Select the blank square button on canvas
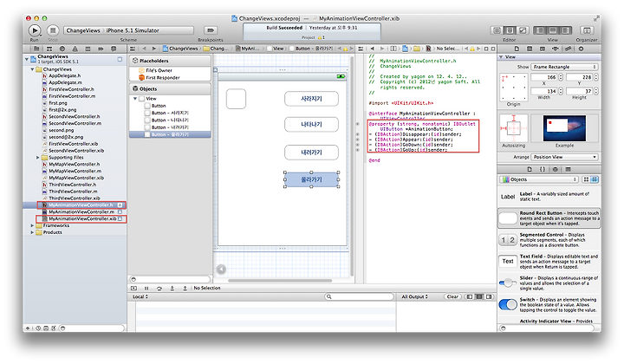The image size is (624, 364). pos(236,99)
